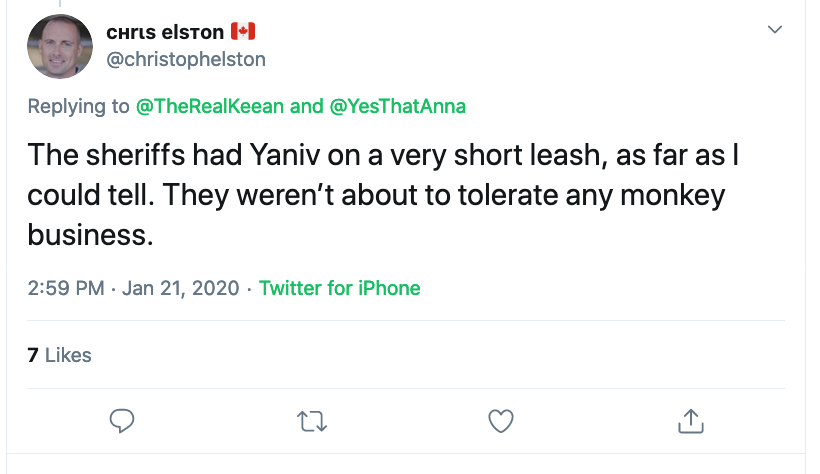This screenshot has height=474, width=820.
Task: Click the phrase monkey in tweet body
Action: [x=673, y=196]
